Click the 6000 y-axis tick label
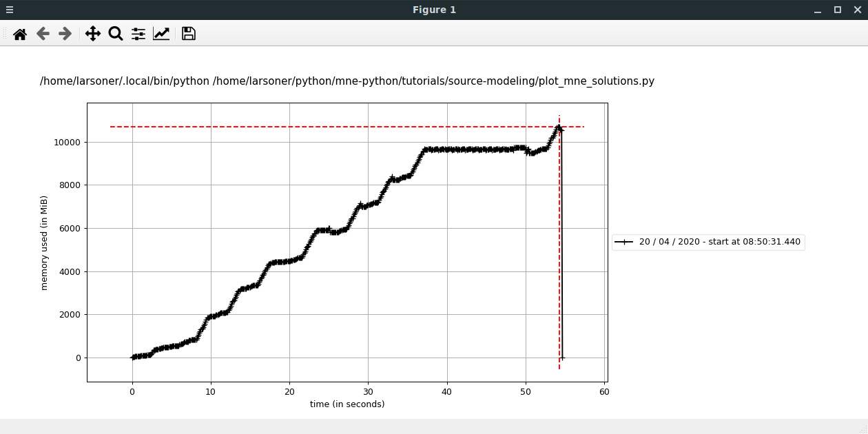This screenshot has width=868, height=434. tap(70, 229)
